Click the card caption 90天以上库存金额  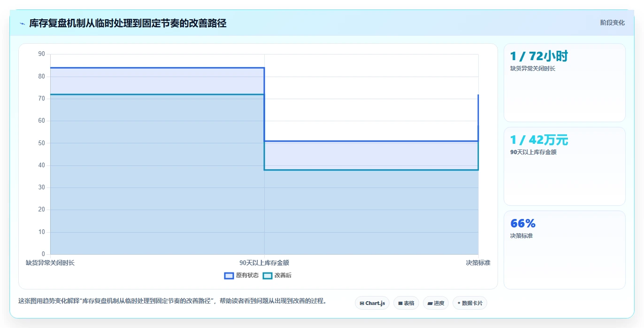(x=533, y=152)
